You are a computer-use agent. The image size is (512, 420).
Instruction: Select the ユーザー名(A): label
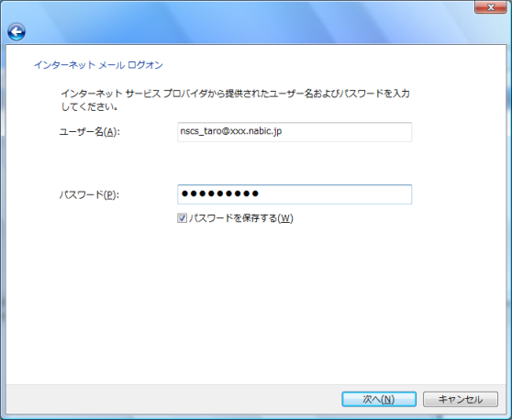tap(90, 132)
